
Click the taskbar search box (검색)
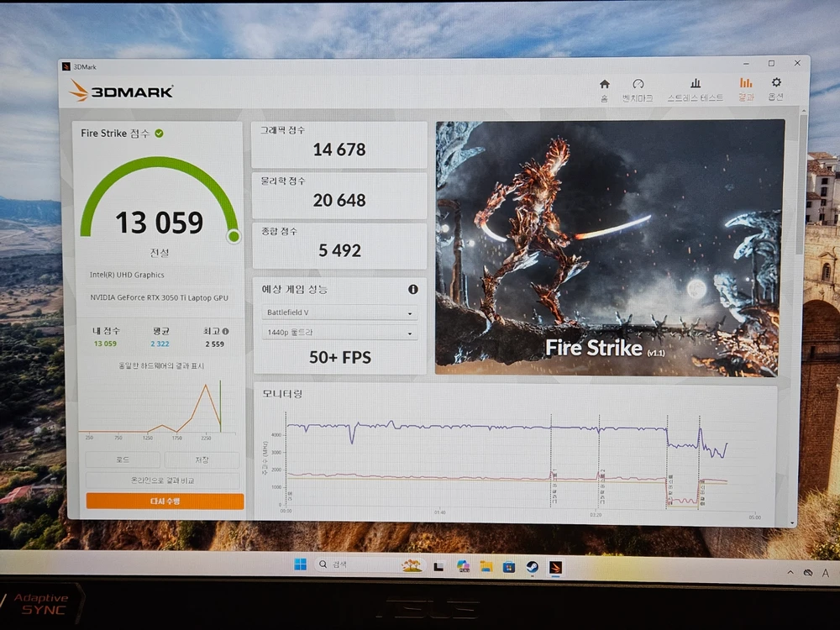[x=370, y=564]
